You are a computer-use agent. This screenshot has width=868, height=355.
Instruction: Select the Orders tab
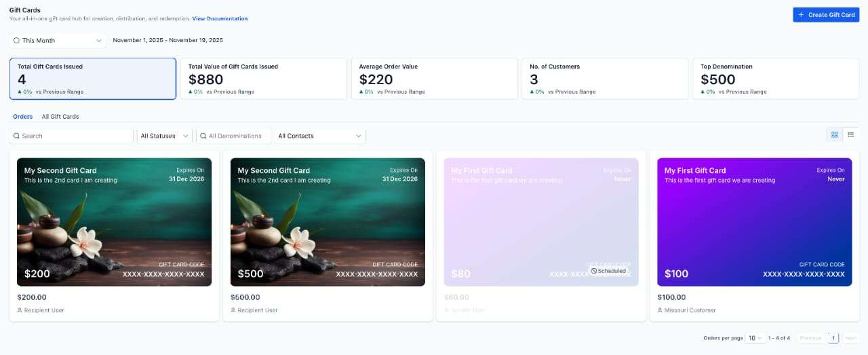point(23,117)
